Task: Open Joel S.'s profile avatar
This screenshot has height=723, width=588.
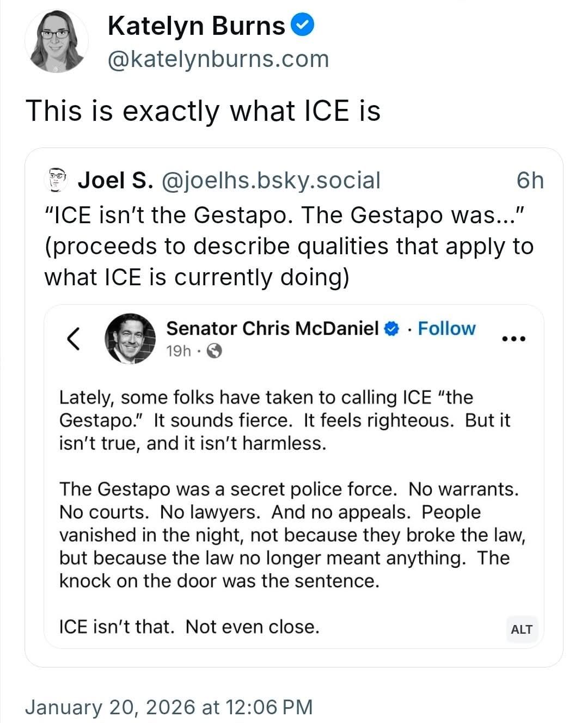Action: click(x=56, y=180)
